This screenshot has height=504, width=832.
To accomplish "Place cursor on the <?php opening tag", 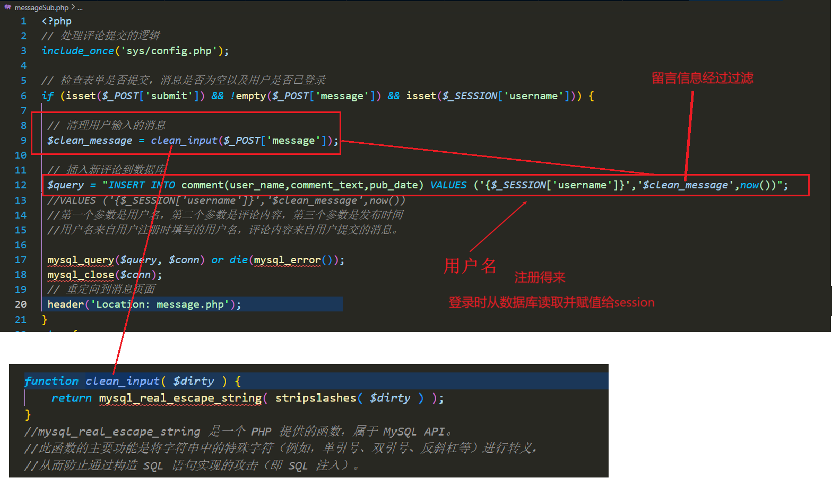I will click(56, 21).
